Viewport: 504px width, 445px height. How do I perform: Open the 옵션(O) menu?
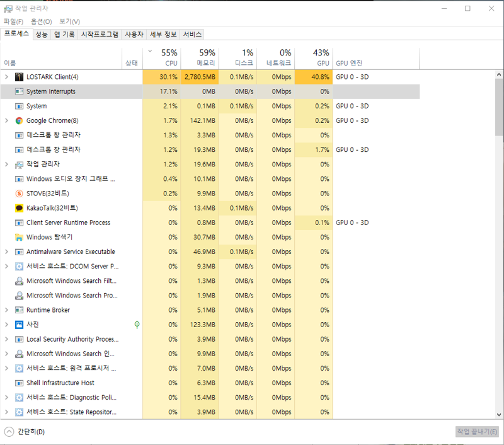point(41,21)
